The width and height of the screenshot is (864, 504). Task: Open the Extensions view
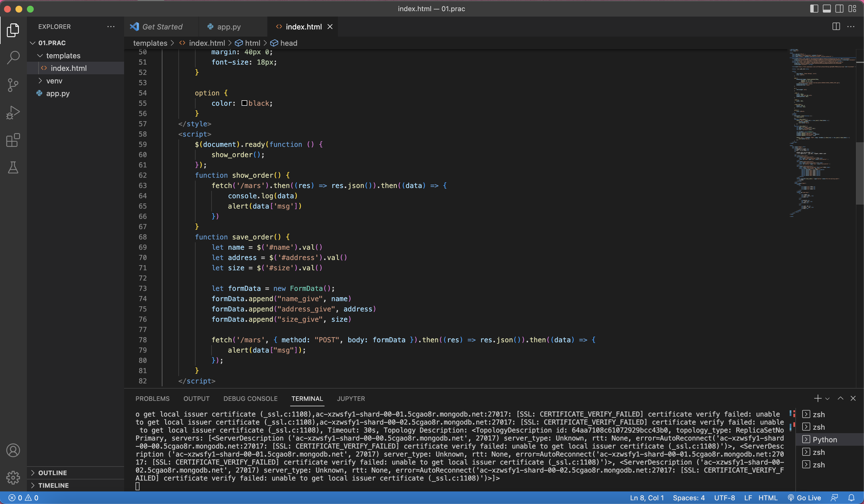13,140
